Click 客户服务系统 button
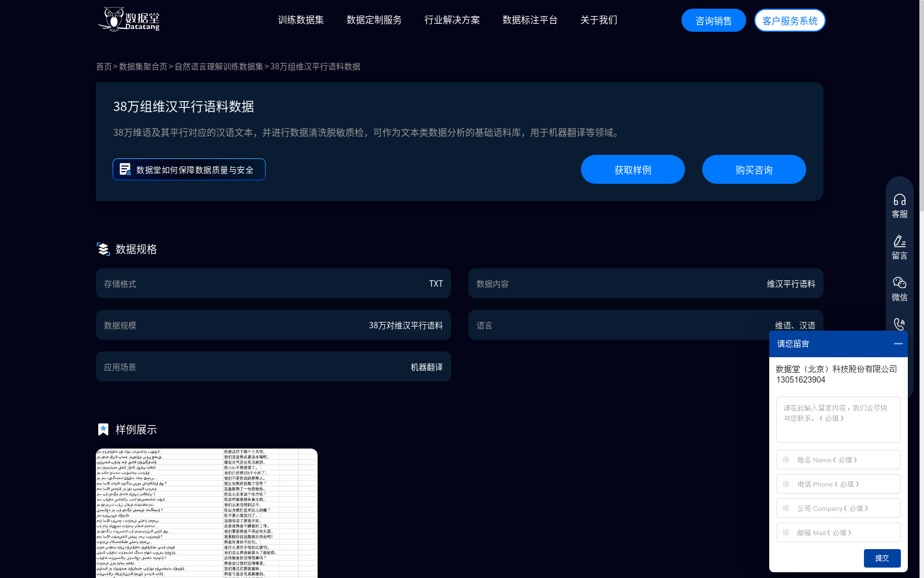The width and height of the screenshot is (924, 578). (790, 21)
